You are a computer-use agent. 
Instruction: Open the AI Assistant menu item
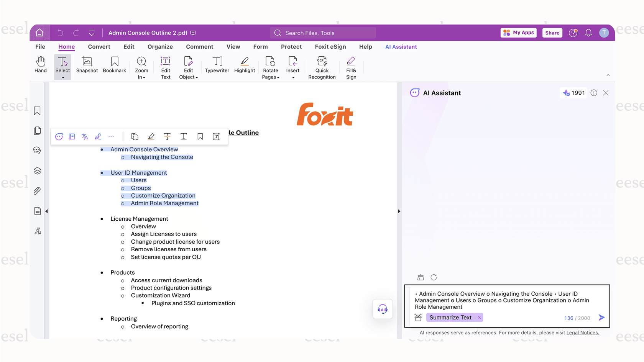pyautogui.click(x=401, y=47)
